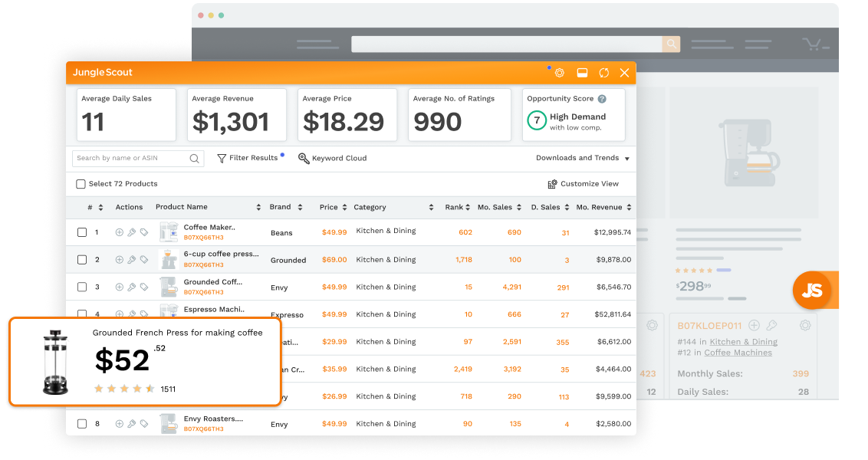The width and height of the screenshot is (868, 460).
Task: Click the Average Revenue $1,301 card
Action: (237, 115)
